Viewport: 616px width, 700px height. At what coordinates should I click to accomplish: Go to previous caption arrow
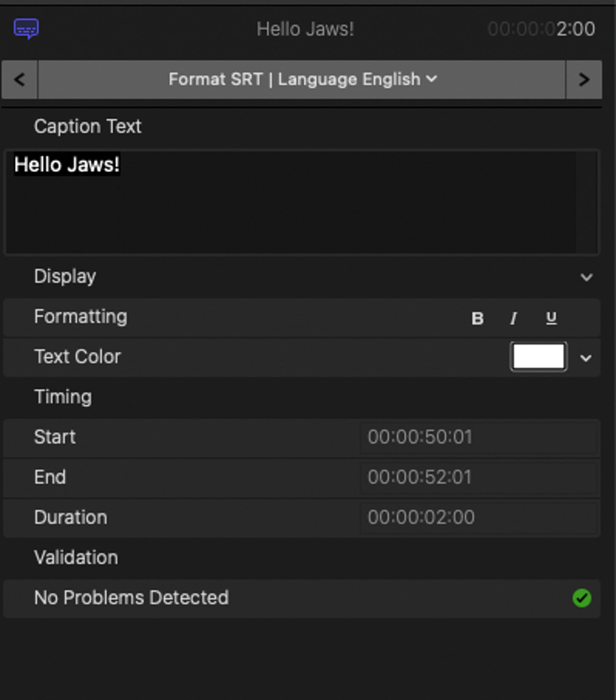point(19,79)
